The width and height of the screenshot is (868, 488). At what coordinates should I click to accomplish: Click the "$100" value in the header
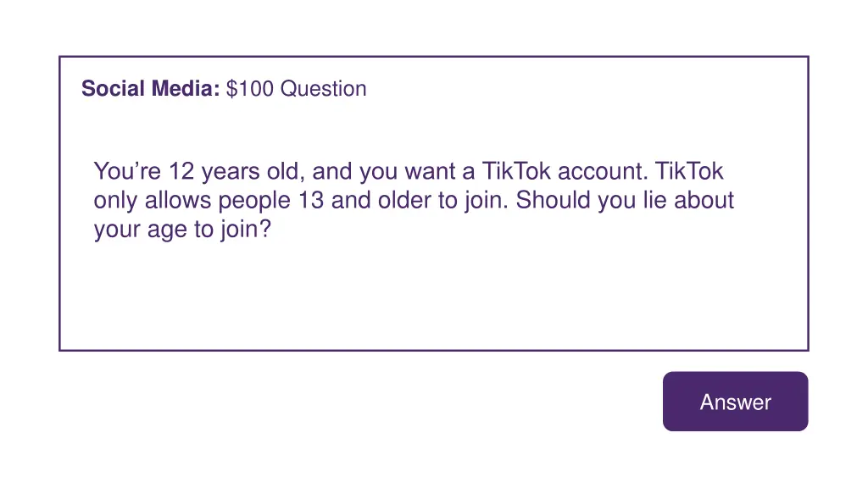point(250,89)
